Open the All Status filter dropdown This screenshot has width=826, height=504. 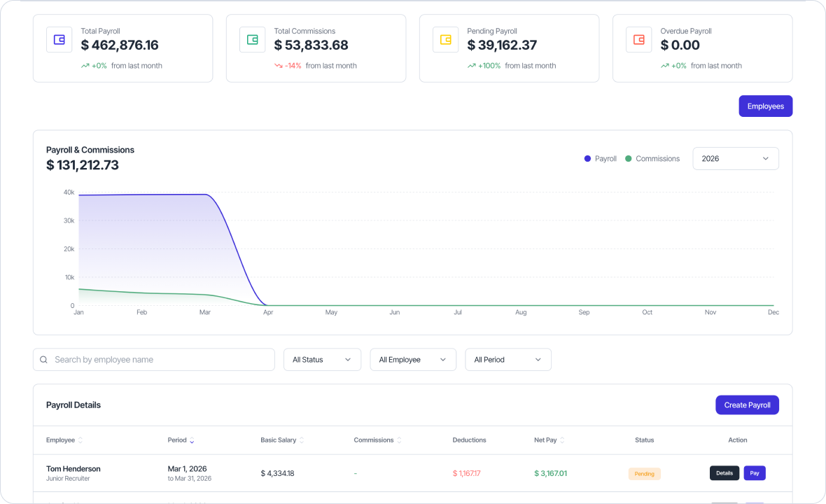[322, 359]
